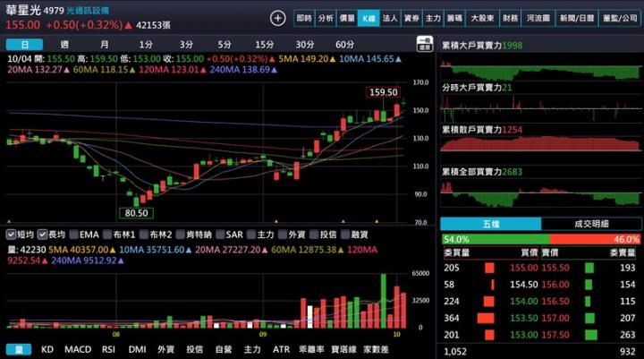Add stock with the plus circle icon

[x=277, y=18]
